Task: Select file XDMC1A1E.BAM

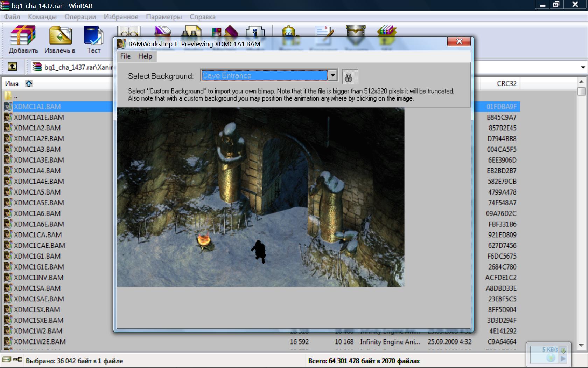Action: 39,117
